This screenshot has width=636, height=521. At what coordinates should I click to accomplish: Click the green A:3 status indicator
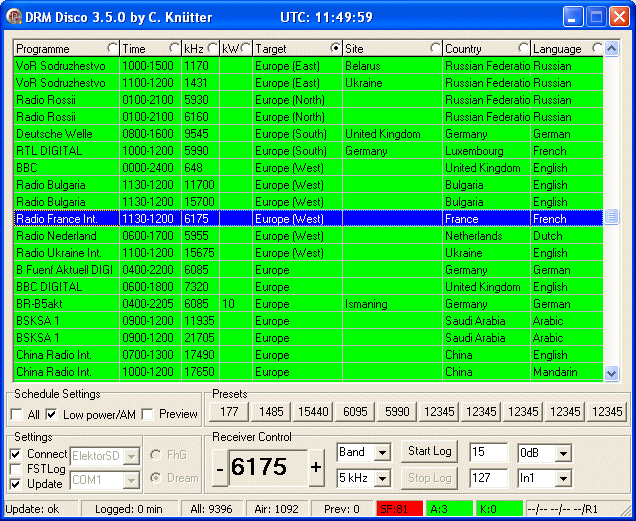click(448, 509)
